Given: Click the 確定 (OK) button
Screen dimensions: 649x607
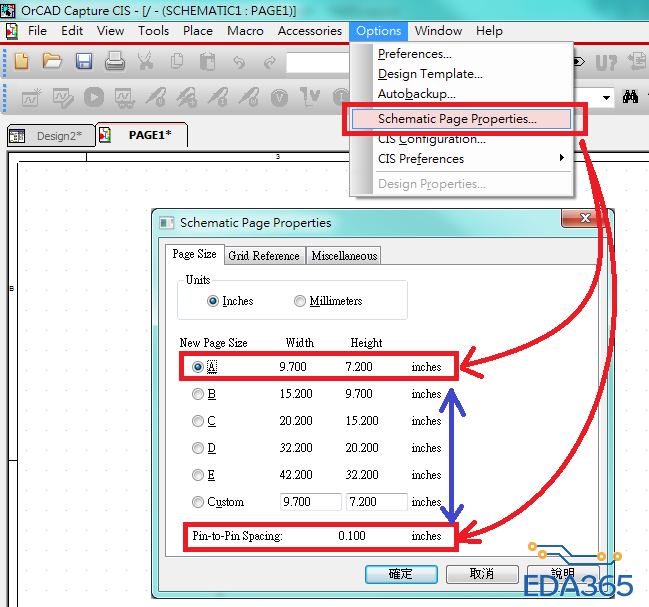Looking at the screenshot, I should tap(401, 574).
